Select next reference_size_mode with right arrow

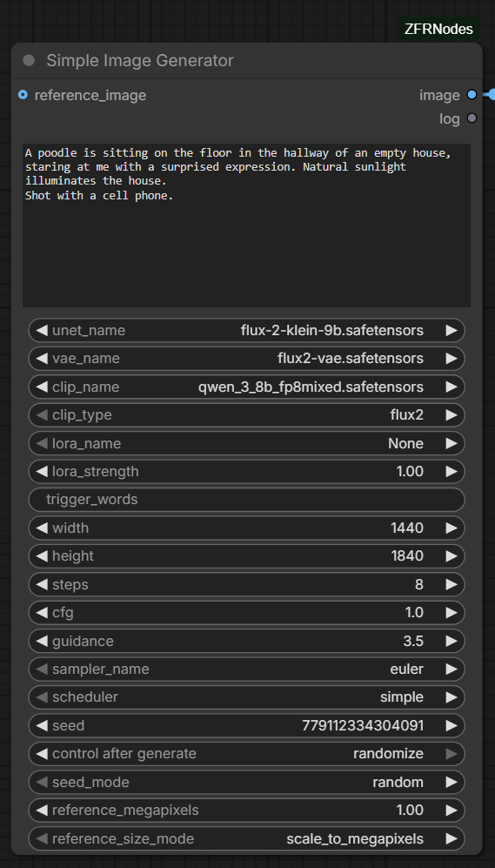[452, 838]
